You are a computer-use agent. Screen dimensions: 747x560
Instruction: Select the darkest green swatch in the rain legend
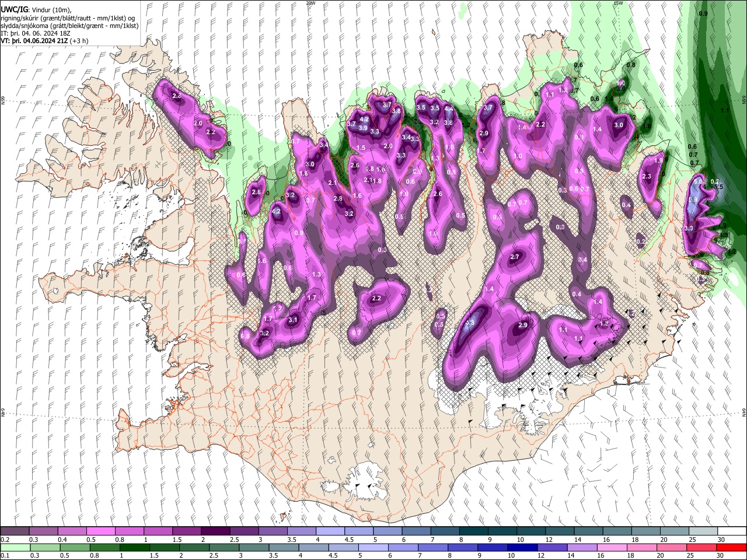(134, 547)
